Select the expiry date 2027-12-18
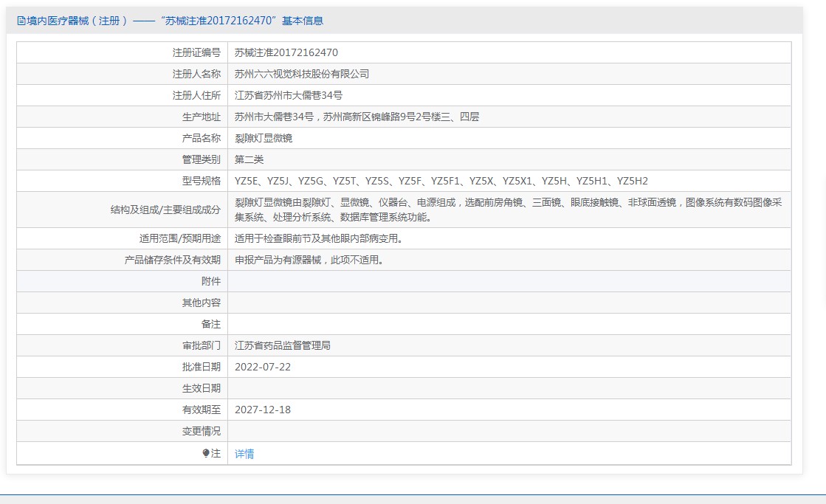The image size is (826, 504). coord(262,410)
